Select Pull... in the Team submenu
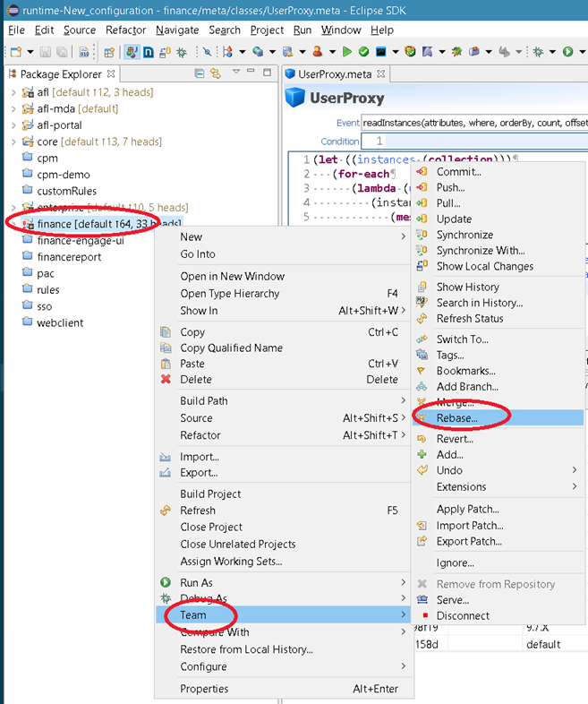 [448, 203]
